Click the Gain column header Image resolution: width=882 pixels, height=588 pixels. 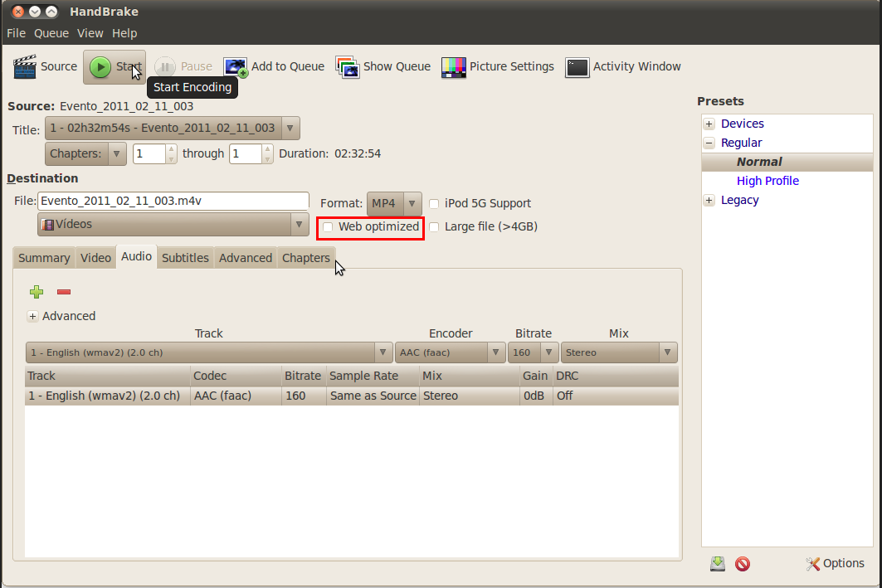535,376
